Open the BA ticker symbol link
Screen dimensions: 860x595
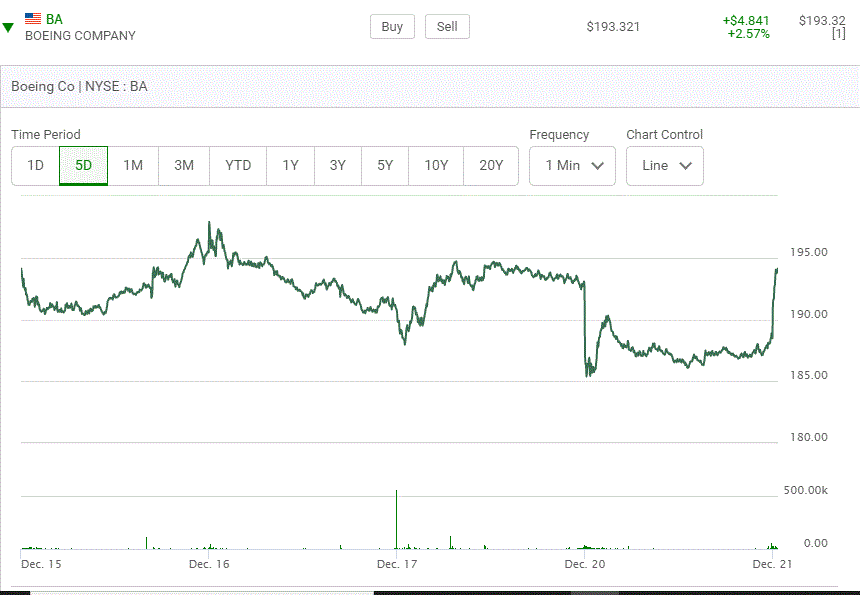tap(54, 19)
